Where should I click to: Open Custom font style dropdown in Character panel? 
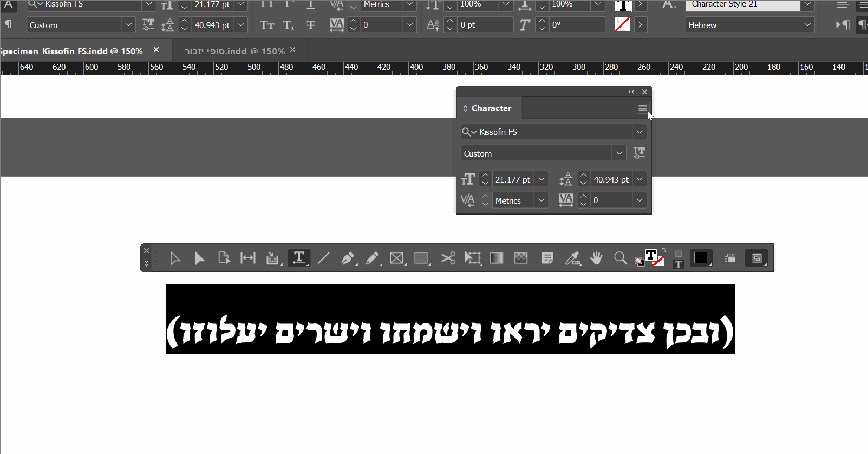tap(619, 153)
